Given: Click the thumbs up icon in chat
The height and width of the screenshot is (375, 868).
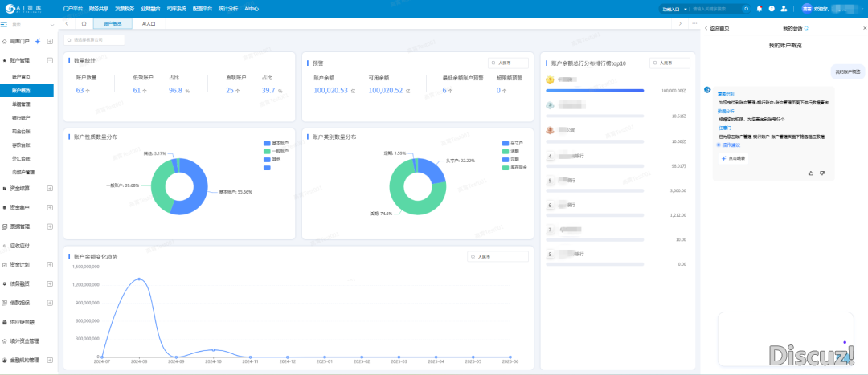Looking at the screenshot, I should [811, 173].
